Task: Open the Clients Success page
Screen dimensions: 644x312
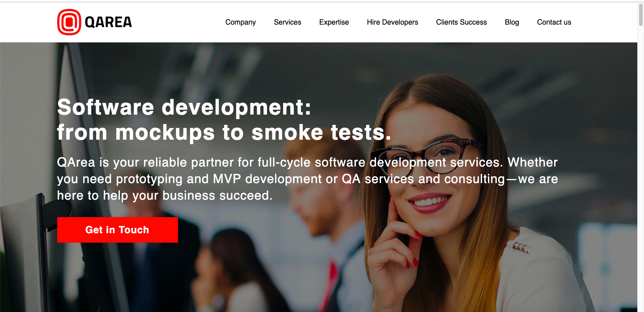Action: coord(462,22)
